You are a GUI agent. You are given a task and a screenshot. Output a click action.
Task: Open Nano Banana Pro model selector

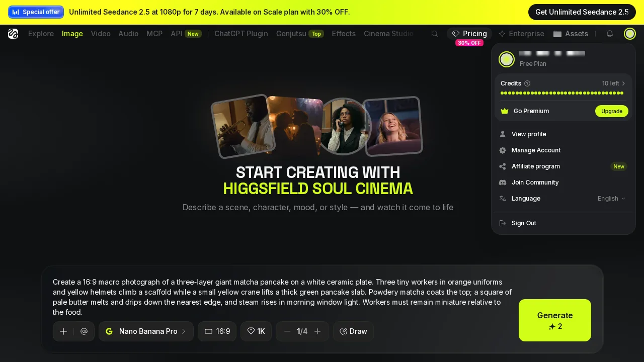tap(146, 331)
